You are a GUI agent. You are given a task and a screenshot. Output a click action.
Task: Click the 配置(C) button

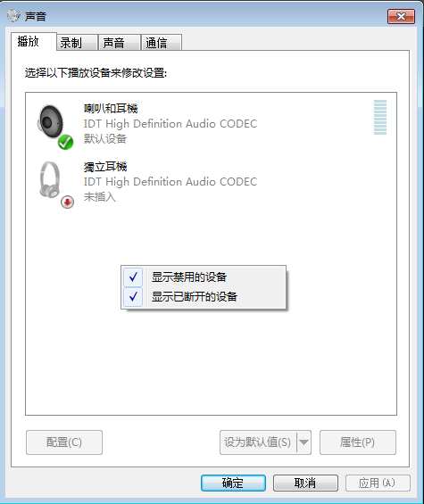64,442
